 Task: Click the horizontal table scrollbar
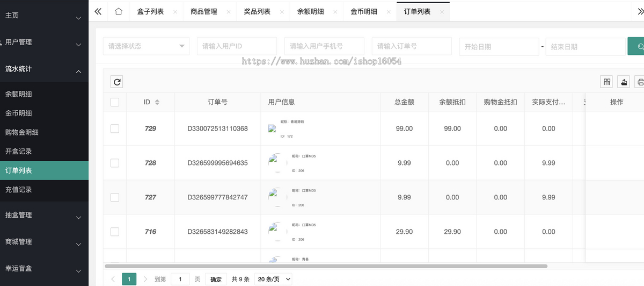tap(326, 266)
